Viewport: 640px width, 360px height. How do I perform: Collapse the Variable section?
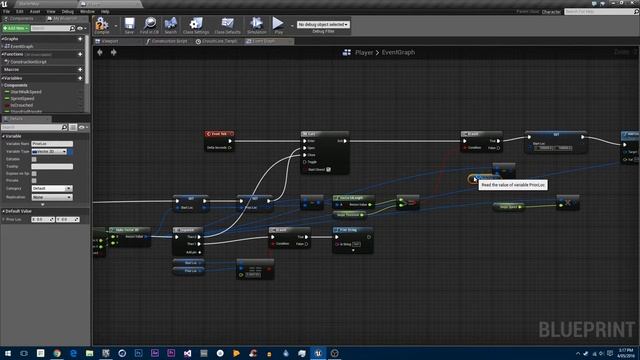pos(3,136)
